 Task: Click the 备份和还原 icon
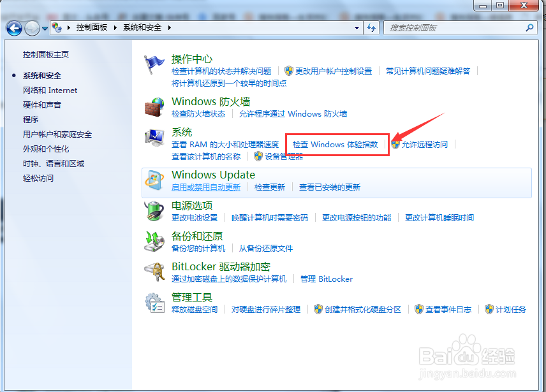pyautogui.click(x=154, y=240)
